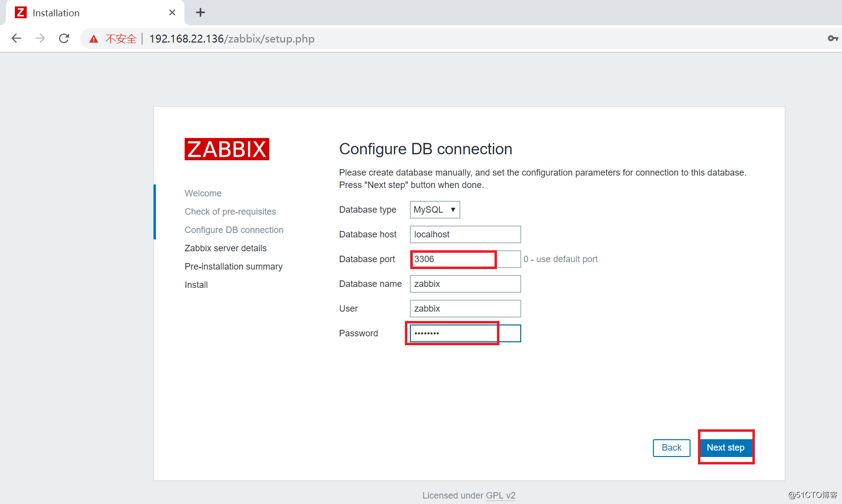The width and height of the screenshot is (842, 504).
Task: Click the address bar URL
Action: click(232, 39)
